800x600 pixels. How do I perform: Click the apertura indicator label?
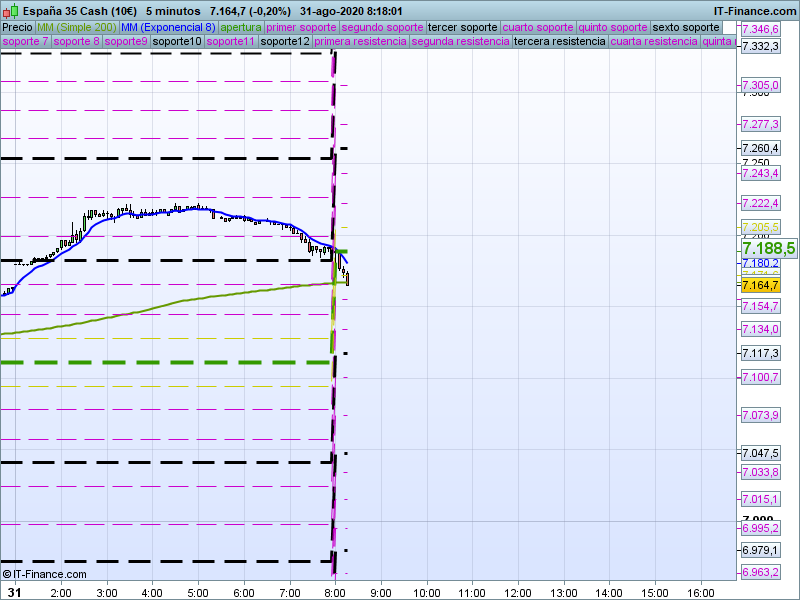point(241,27)
